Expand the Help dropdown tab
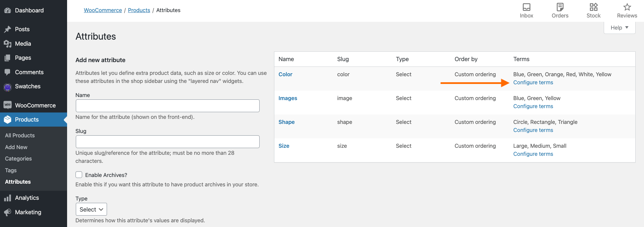 click(x=619, y=28)
